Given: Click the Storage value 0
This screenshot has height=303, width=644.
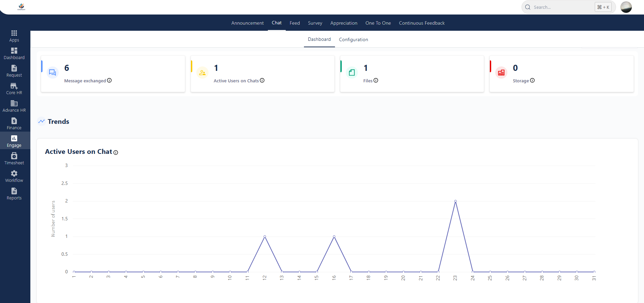Looking at the screenshot, I should coord(515,68).
